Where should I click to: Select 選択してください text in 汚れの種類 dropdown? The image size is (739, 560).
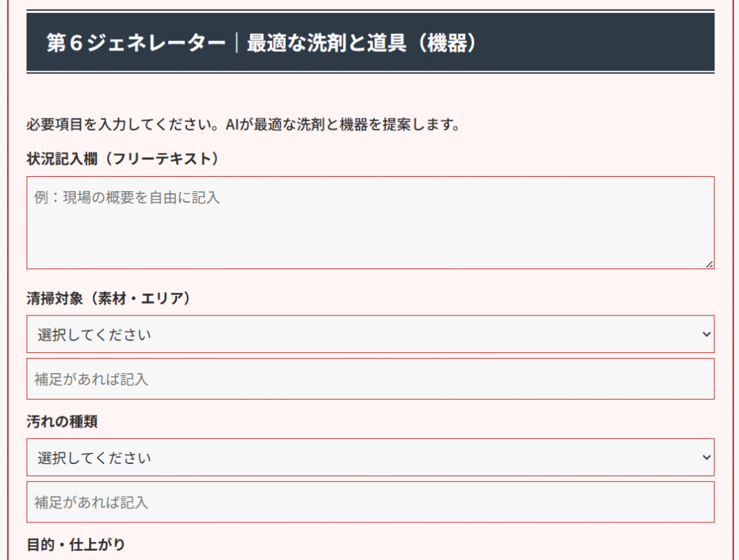[95, 458]
